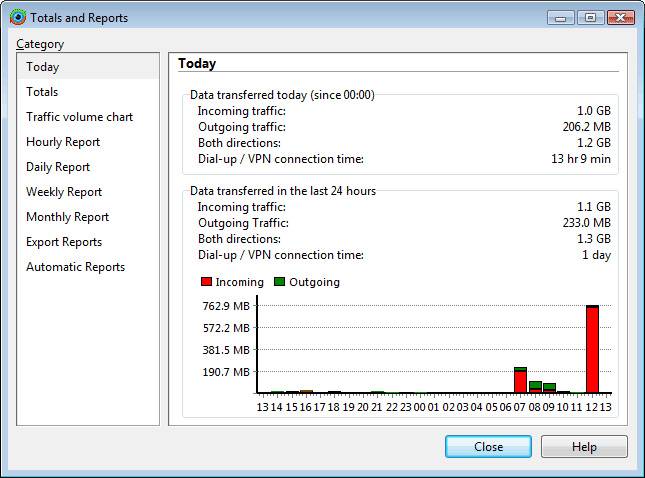Click the Help button
The image size is (645, 478).
coord(584,447)
